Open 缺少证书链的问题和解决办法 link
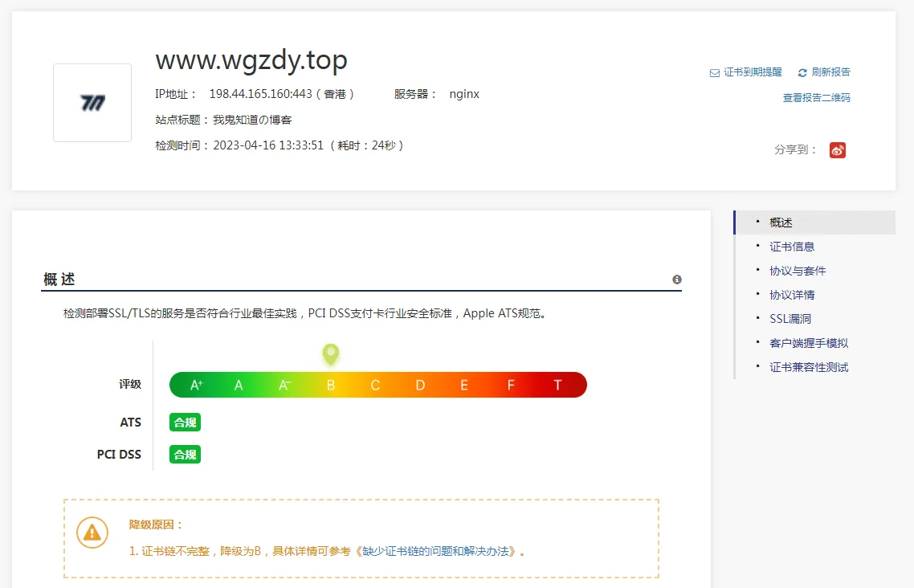The image size is (914, 588). click(x=435, y=551)
